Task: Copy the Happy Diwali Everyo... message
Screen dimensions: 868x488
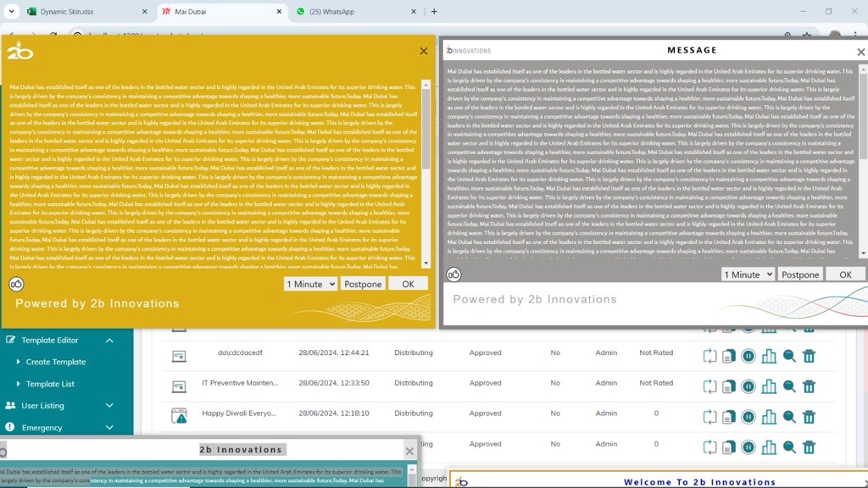Action: tap(728, 417)
